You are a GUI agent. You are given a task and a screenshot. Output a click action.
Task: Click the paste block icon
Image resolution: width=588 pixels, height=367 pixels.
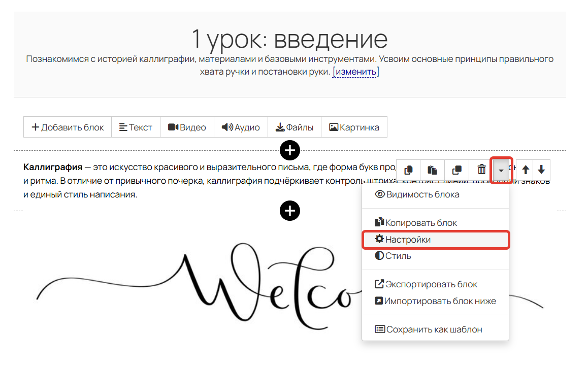432,170
